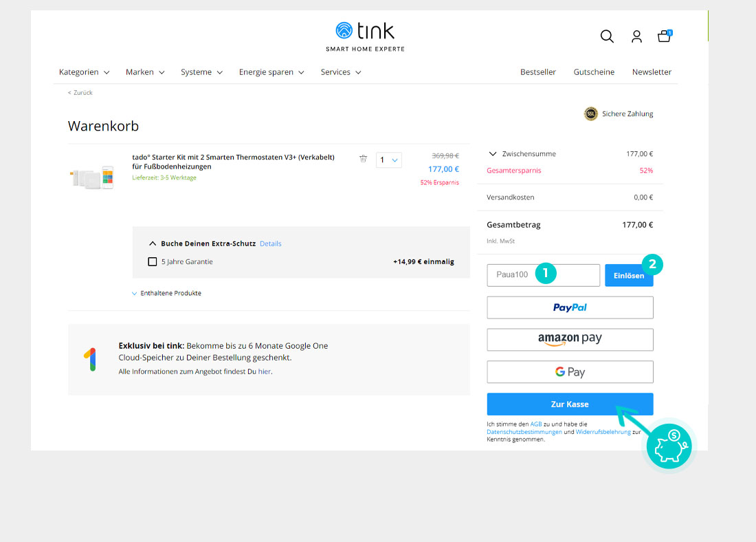Go back via Zurück link
This screenshot has width=756, height=542.
[80, 93]
